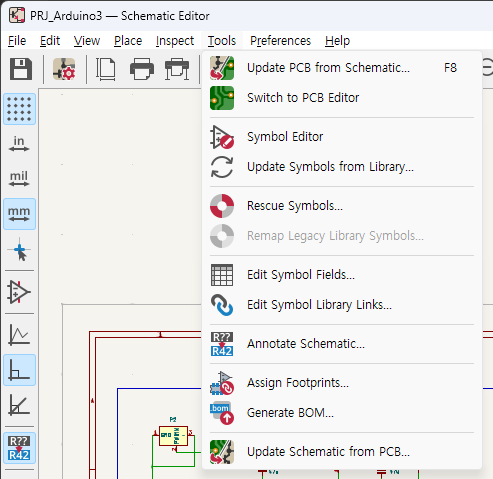
Task: Open the View menu
Action: (x=87, y=41)
